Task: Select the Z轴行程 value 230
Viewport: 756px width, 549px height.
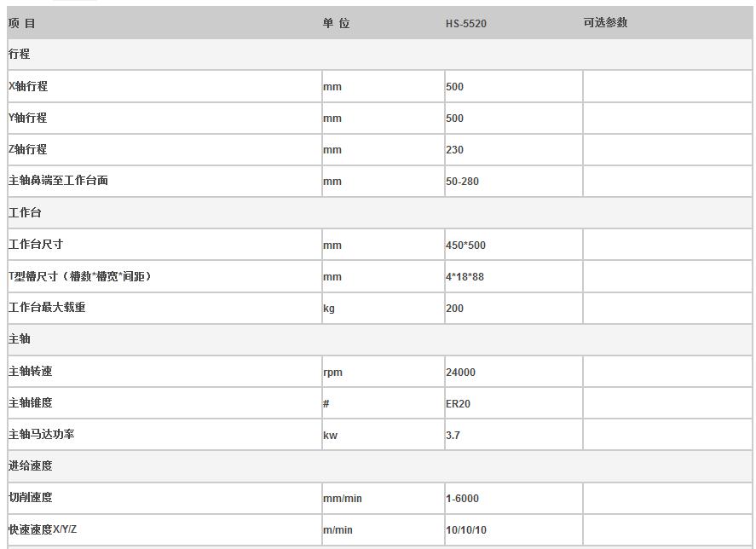Action: pyautogui.click(x=454, y=150)
